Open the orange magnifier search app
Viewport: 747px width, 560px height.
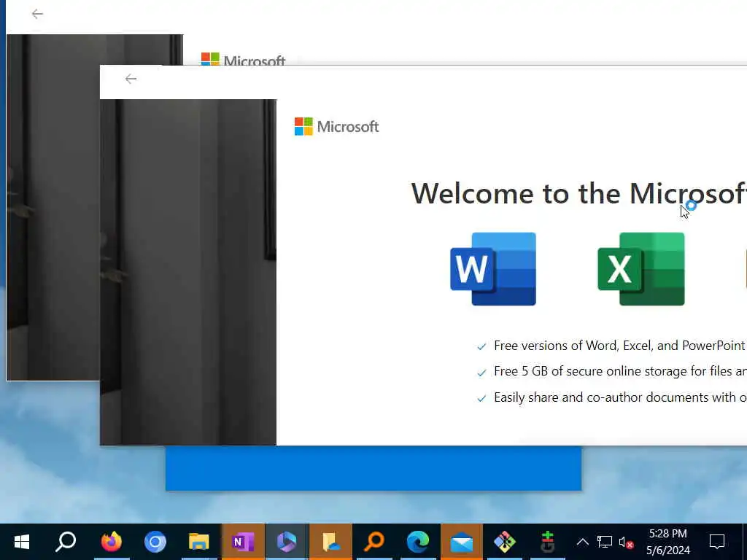pyautogui.click(x=374, y=542)
